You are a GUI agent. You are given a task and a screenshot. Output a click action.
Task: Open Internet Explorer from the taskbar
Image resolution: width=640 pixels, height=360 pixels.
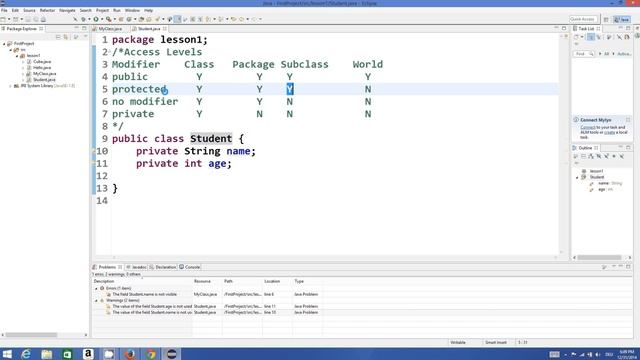26,354
